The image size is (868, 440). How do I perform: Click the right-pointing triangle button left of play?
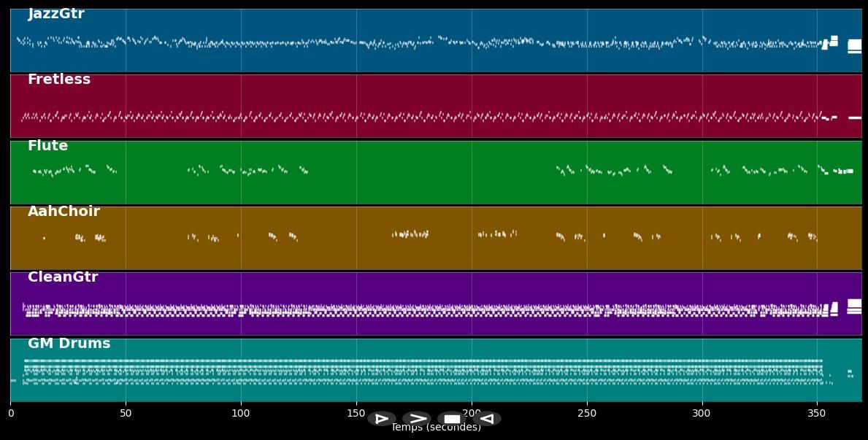click(x=381, y=419)
